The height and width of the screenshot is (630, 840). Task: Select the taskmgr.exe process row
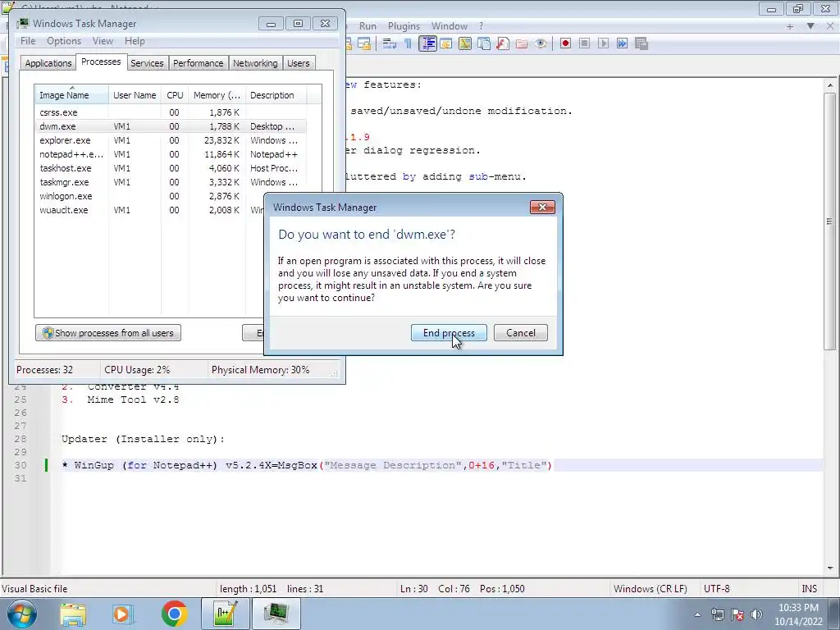pyautogui.click(x=171, y=182)
